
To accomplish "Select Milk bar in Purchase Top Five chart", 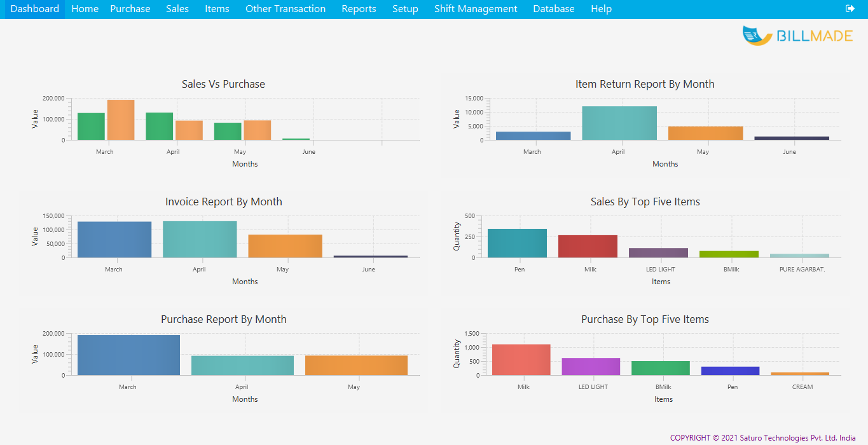I will (521, 360).
